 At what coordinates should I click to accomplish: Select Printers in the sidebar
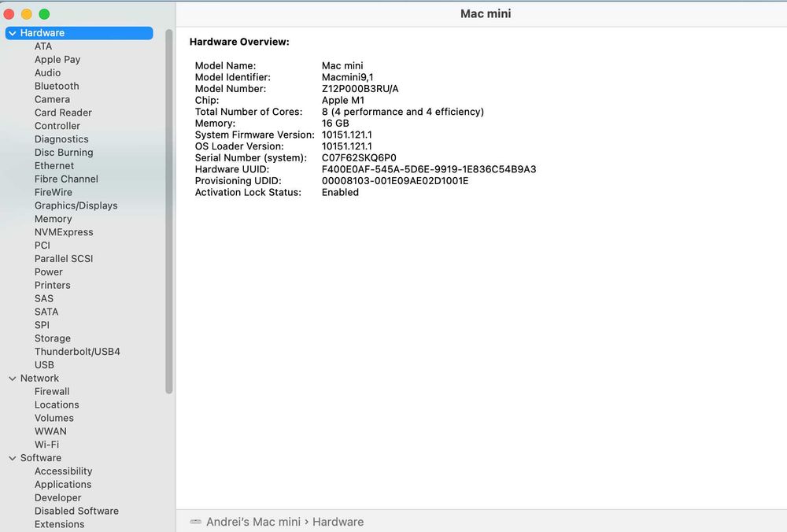(52, 285)
